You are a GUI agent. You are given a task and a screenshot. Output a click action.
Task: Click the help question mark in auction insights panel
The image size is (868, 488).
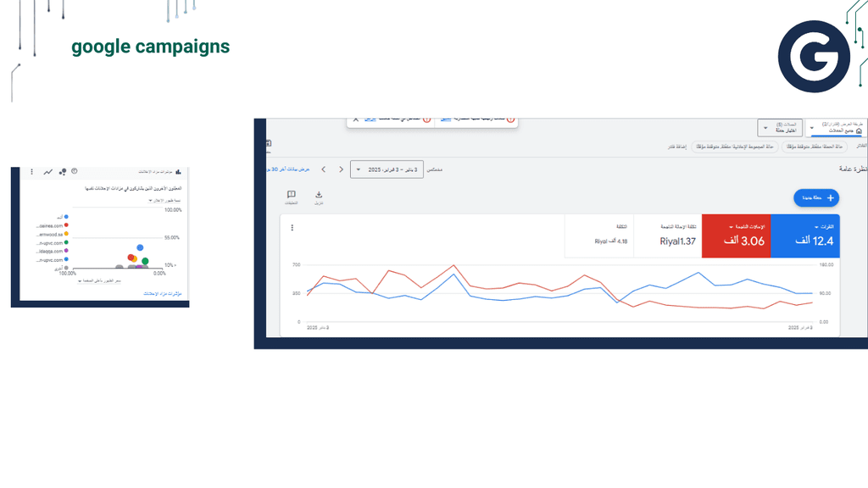75,171
